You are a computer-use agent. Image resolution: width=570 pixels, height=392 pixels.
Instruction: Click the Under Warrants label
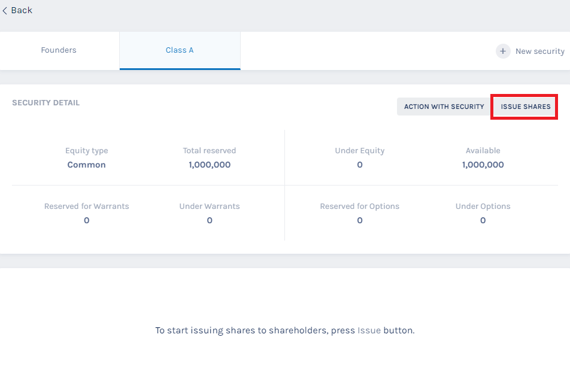pos(210,206)
